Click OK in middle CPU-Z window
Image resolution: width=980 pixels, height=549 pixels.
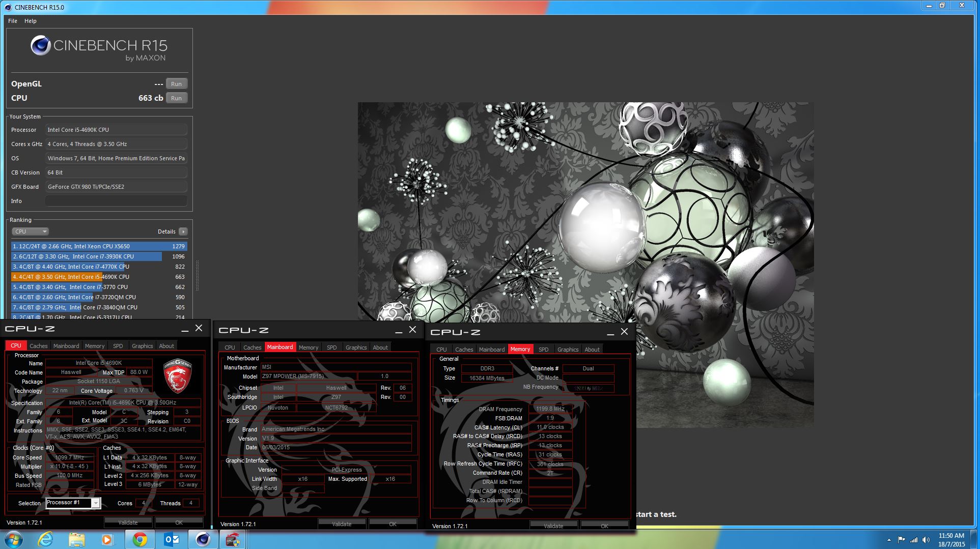pos(393,524)
